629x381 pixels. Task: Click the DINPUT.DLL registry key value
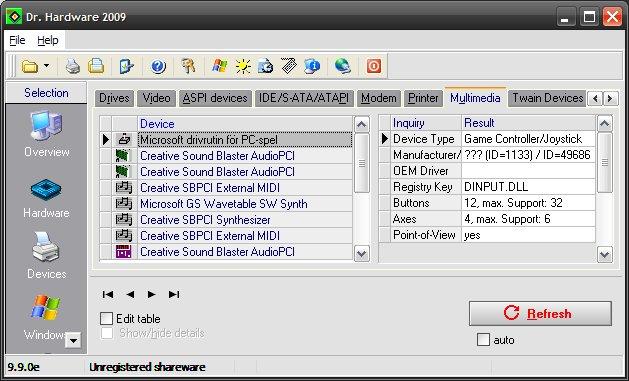coord(528,187)
